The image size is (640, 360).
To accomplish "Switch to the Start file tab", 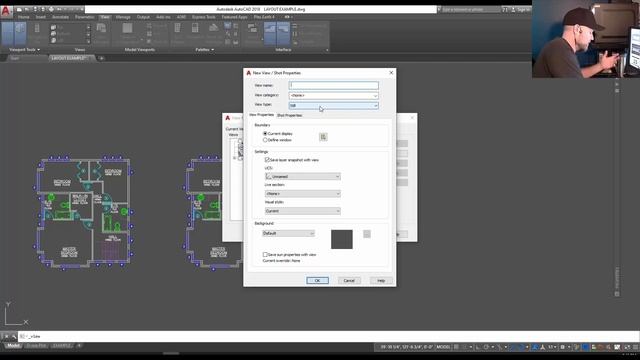I will coord(15,58).
